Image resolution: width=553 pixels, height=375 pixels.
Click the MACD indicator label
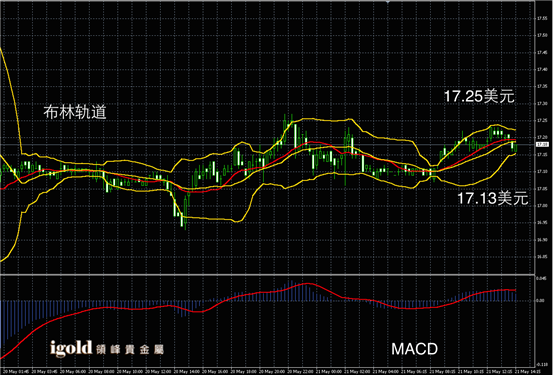coord(414,349)
